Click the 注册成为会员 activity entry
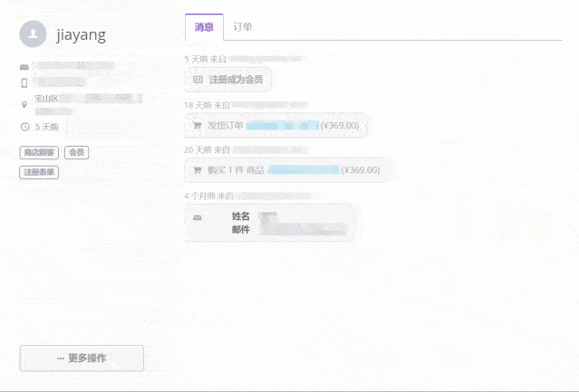This screenshot has width=579, height=392. tap(236, 80)
